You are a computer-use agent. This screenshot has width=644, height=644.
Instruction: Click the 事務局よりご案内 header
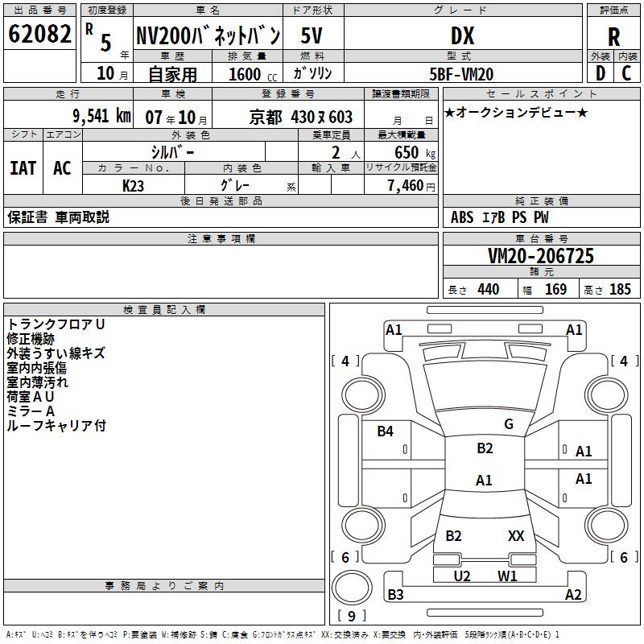coord(164,586)
